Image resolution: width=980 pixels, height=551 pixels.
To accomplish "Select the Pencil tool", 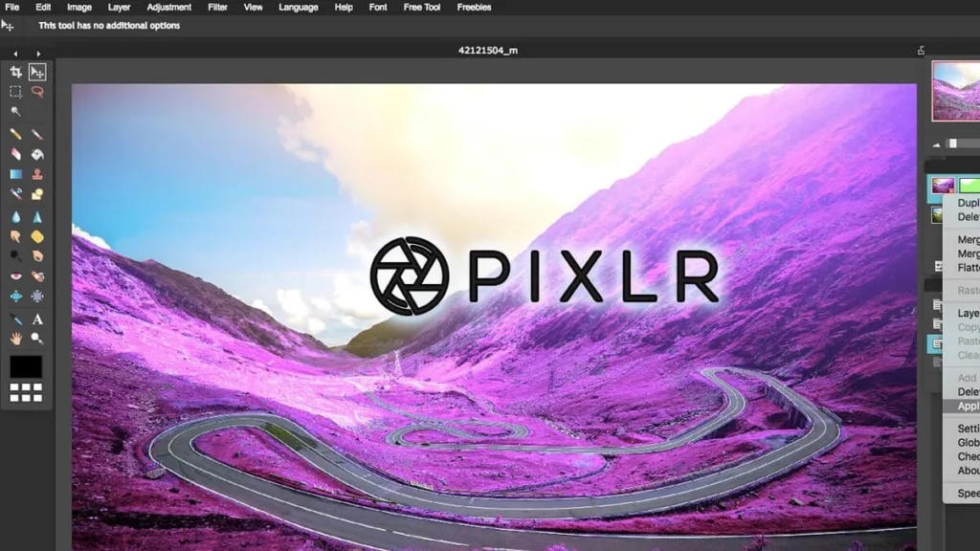I will point(15,134).
